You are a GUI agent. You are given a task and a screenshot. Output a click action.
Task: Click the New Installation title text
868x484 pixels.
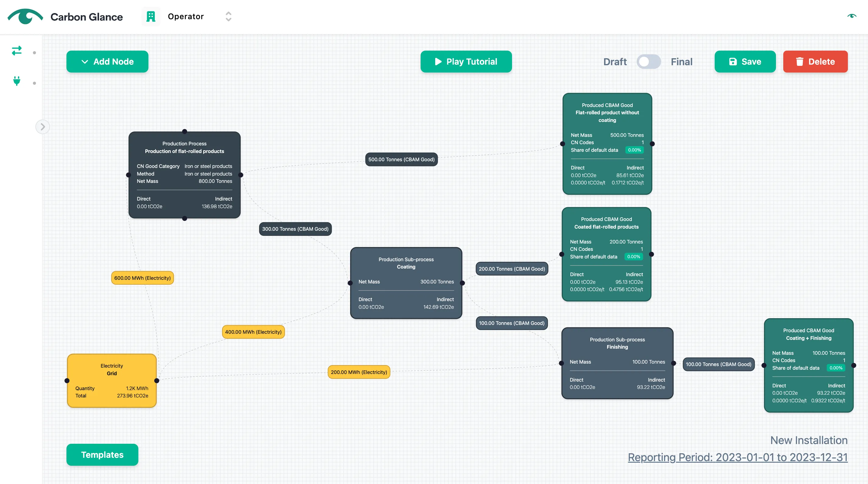tap(809, 440)
